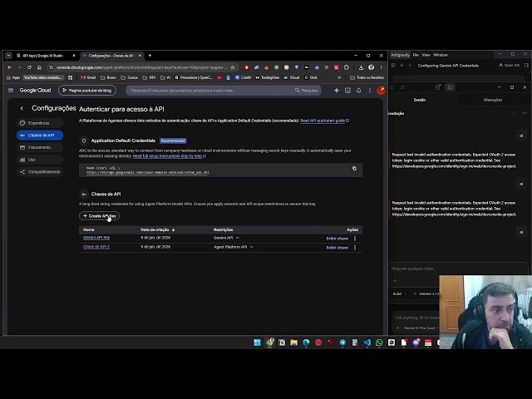The image size is (532, 399).
Task: Open the Chrome extensions puzzle icon
Action: point(346,67)
